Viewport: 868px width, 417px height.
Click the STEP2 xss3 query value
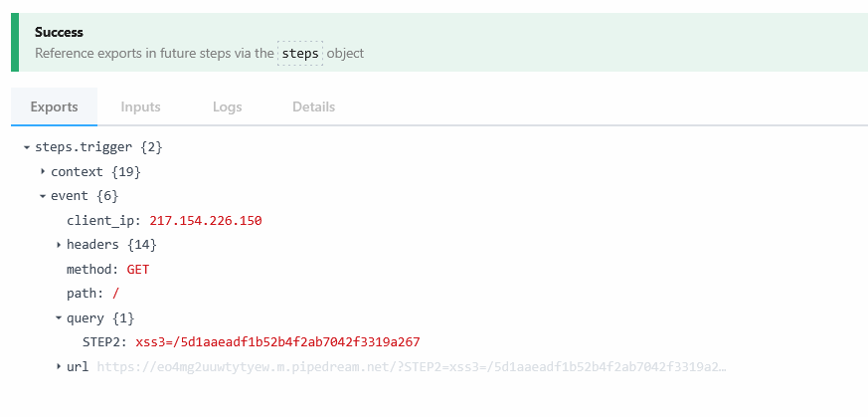click(277, 342)
